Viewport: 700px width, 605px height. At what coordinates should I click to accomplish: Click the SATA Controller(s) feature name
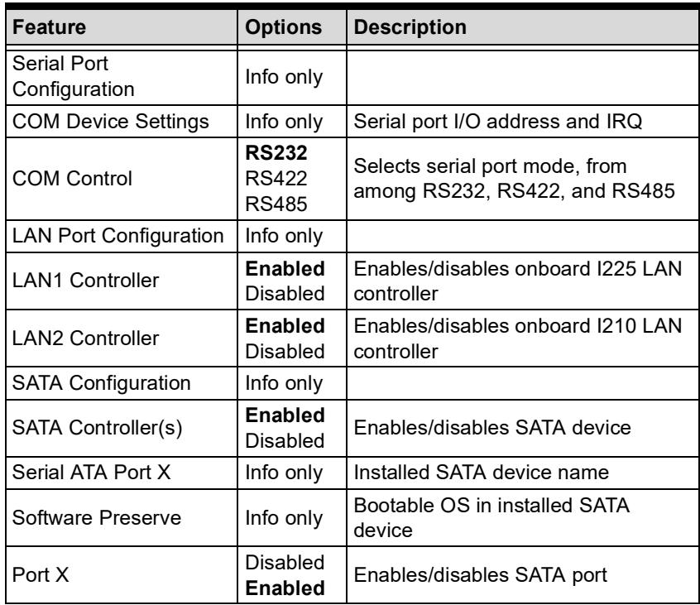click(97, 427)
